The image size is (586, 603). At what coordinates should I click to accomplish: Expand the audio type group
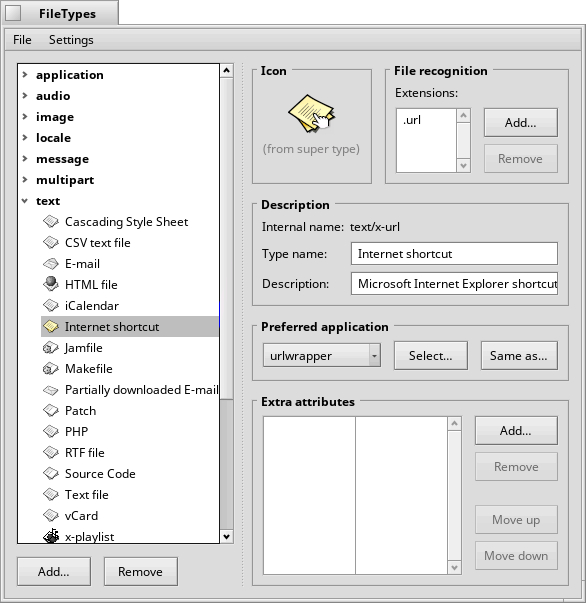click(x=25, y=95)
